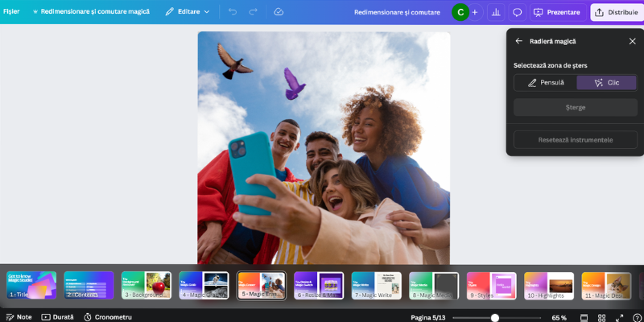
Task: Go back from the Radieră magică panel
Action: pos(518,41)
